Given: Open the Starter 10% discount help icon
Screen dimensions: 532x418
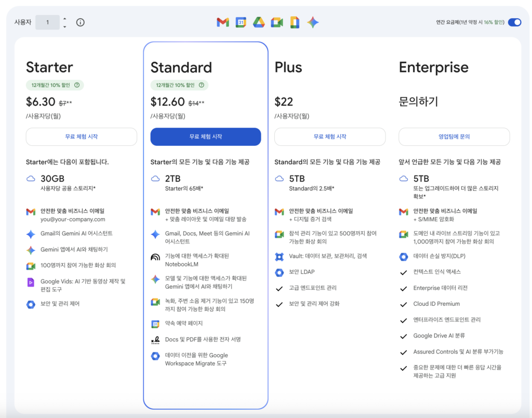Looking at the screenshot, I should 77,85.
